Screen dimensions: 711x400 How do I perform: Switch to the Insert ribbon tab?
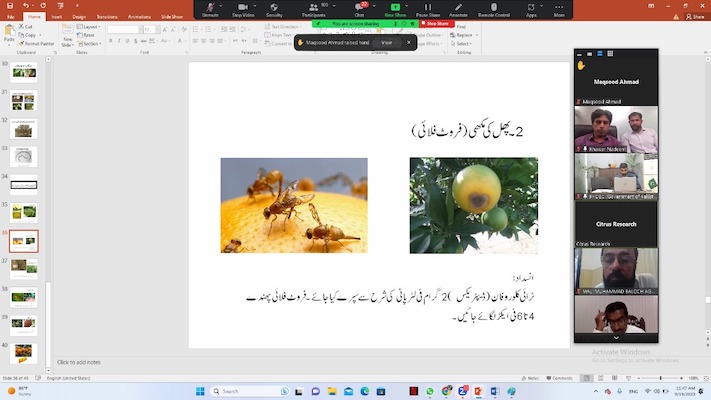pos(56,17)
